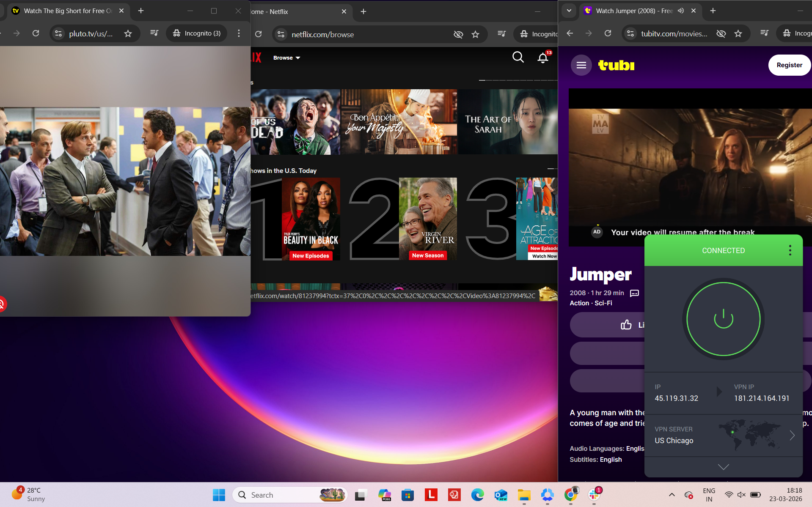The height and width of the screenshot is (507, 812).
Task: Click Incognito (3) profile button
Action: (x=197, y=33)
